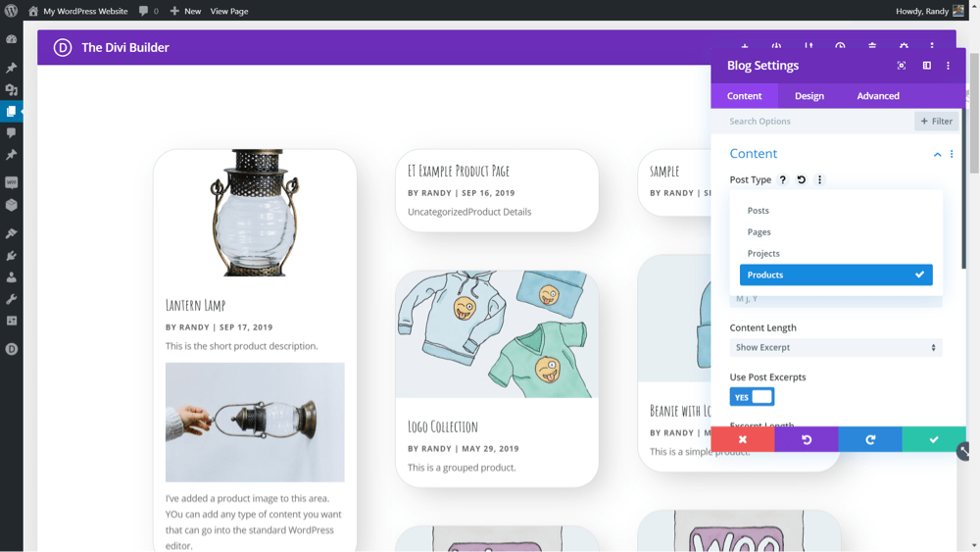Switch to the Design tab
The width and height of the screenshot is (980, 552).
(809, 96)
